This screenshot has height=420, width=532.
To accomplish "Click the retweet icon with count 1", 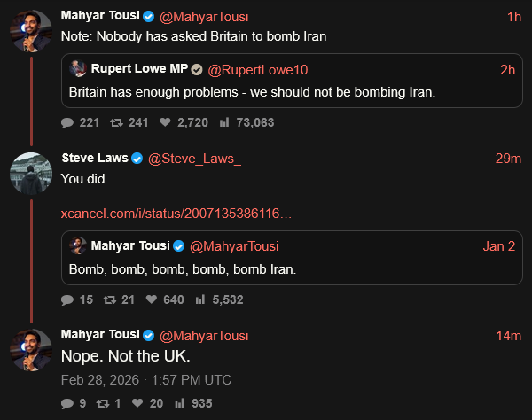I will click(x=103, y=404).
